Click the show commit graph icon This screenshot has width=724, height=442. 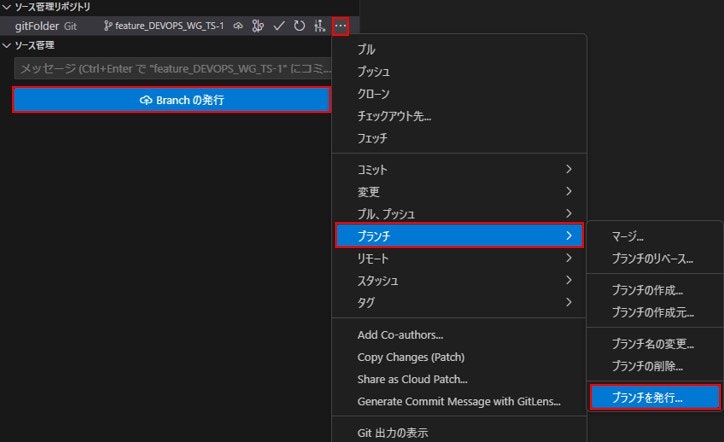point(320,26)
